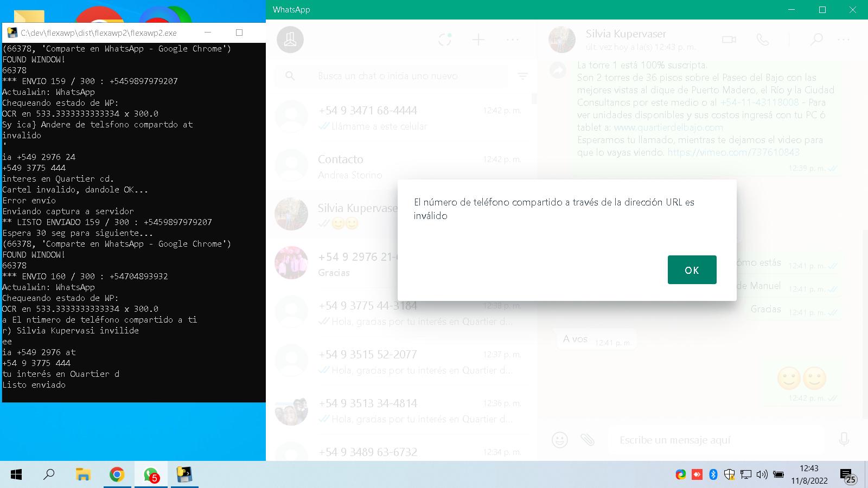Focus 'Escribe un mensaje aquí' message box

point(716,440)
